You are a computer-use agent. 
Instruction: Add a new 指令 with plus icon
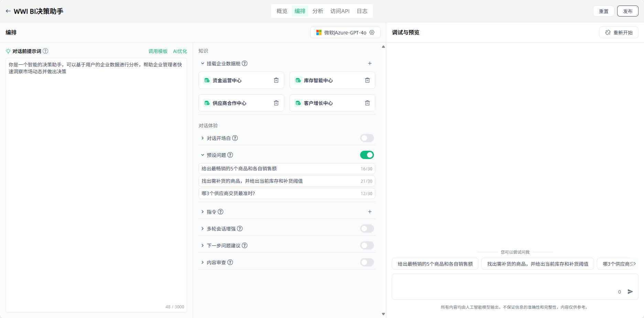coord(369,212)
